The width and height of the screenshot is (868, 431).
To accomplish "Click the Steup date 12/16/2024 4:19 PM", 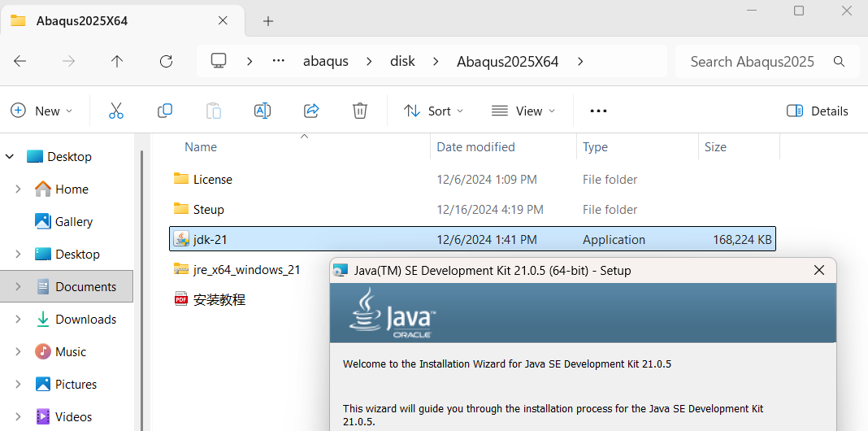I will click(x=490, y=210).
